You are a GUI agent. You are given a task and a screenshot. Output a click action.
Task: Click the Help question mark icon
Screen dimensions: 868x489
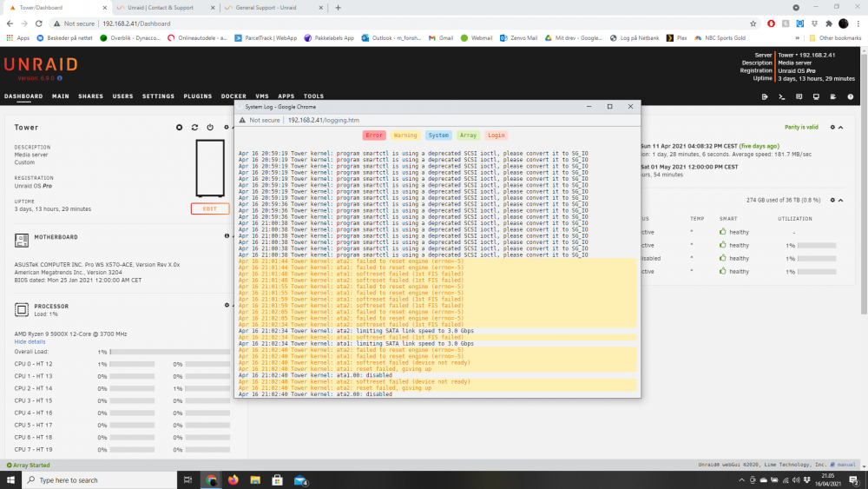click(851, 97)
